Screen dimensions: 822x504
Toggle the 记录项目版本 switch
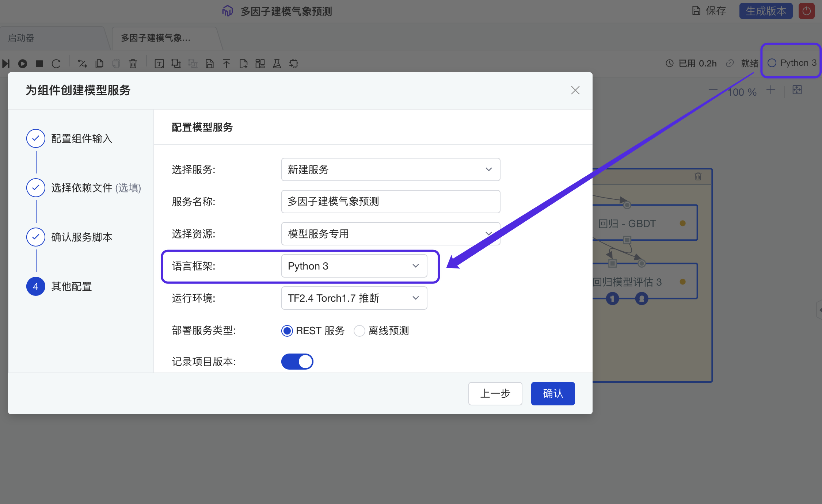tap(297, 362)
